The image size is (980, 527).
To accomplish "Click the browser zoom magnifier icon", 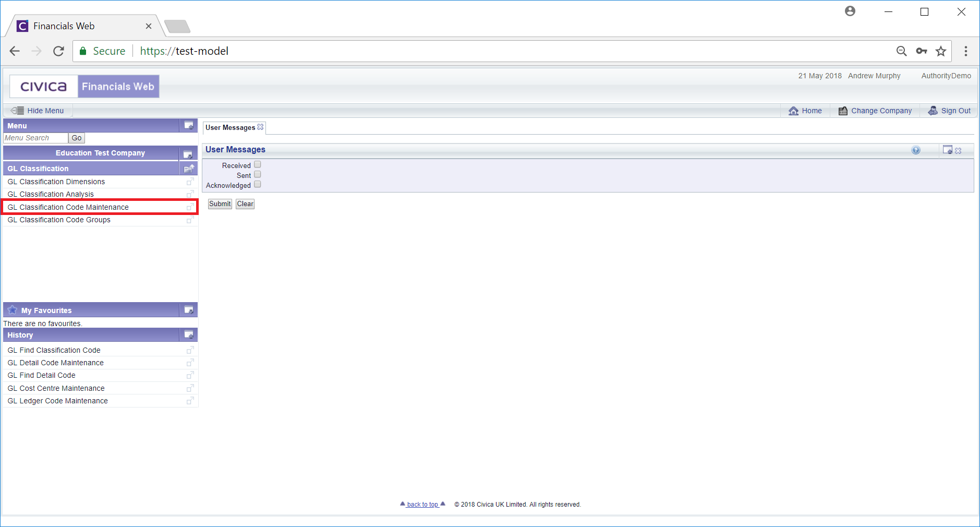I will (x=901, y=51).
